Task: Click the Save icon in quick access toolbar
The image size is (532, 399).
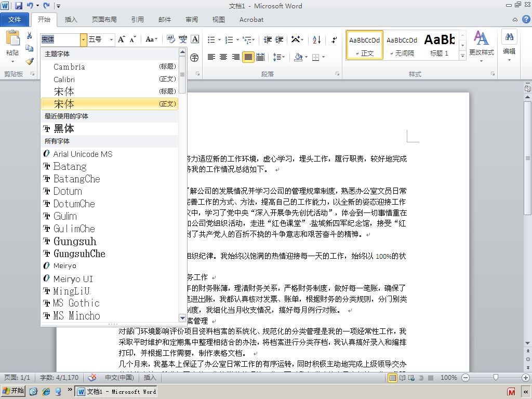Action: (x=19, y=5)
